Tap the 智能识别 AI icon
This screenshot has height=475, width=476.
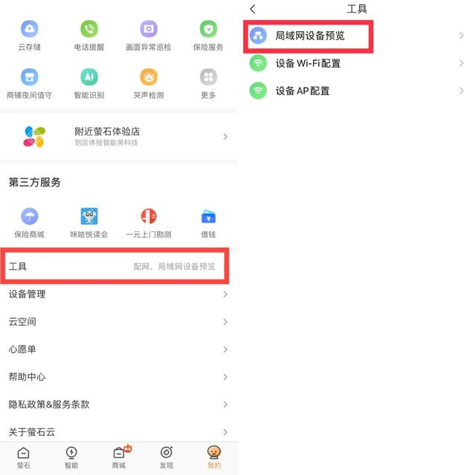point(89,77)
